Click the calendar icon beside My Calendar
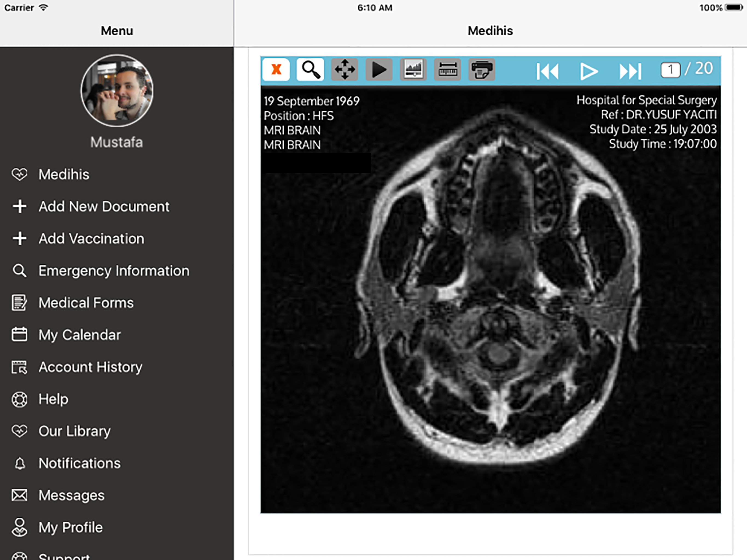The height and width of the screenshot is (560, 747). [20, 334]
